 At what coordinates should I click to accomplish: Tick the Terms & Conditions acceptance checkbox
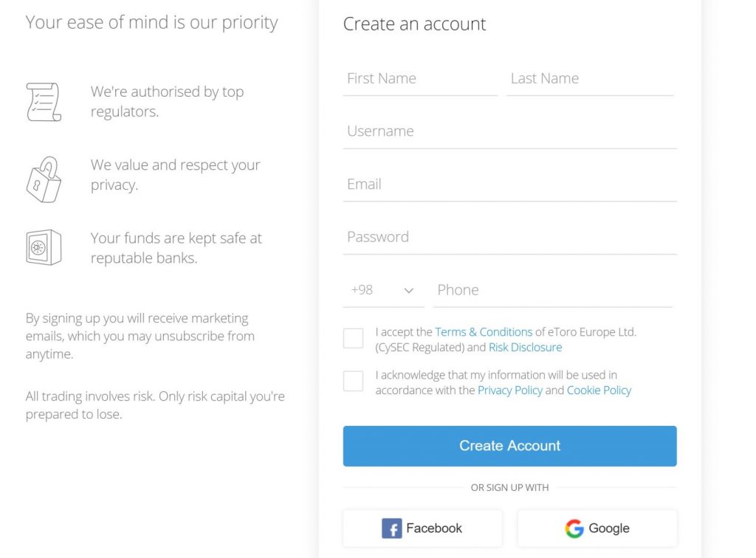[x=354, y=338]
